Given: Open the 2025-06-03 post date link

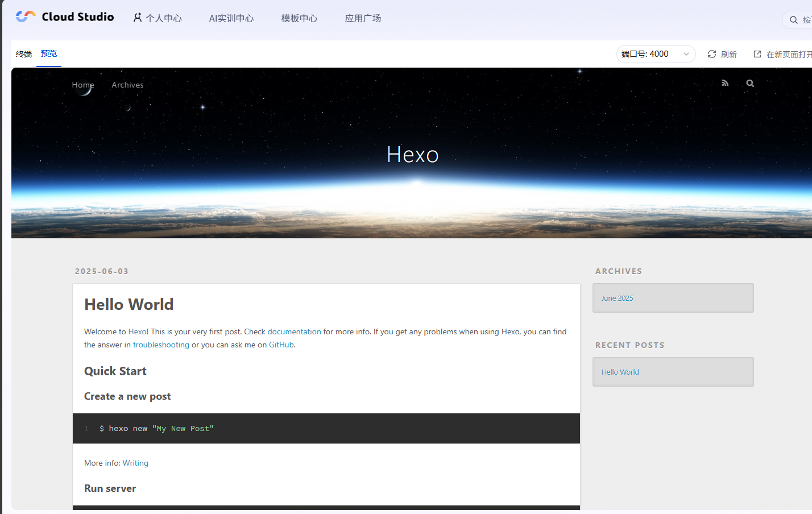Looking at the screenshot, I should 102,271.
